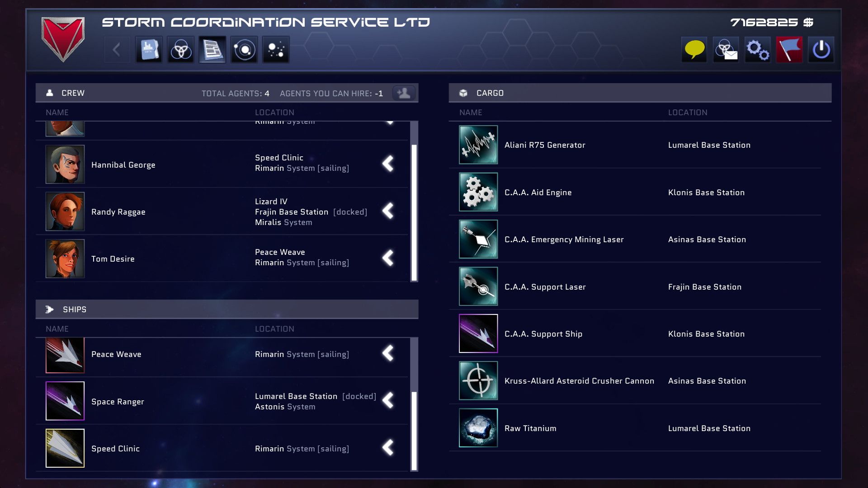Viewport: 868px width, 488px height.
Task: Open the yellow chat bubble messages icon
Action: [694, 50]
